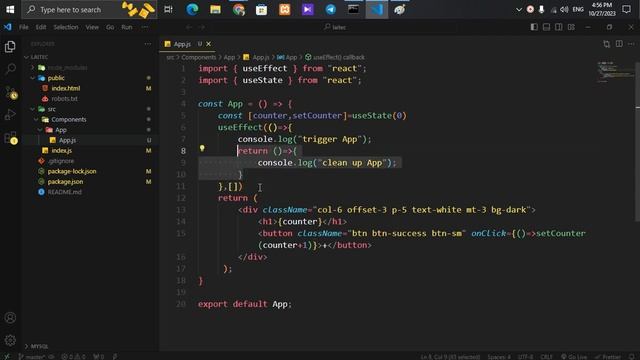Viewport: 640px width, 360px height.
Task: Open the File menu
Action: (x=24, y=27)
